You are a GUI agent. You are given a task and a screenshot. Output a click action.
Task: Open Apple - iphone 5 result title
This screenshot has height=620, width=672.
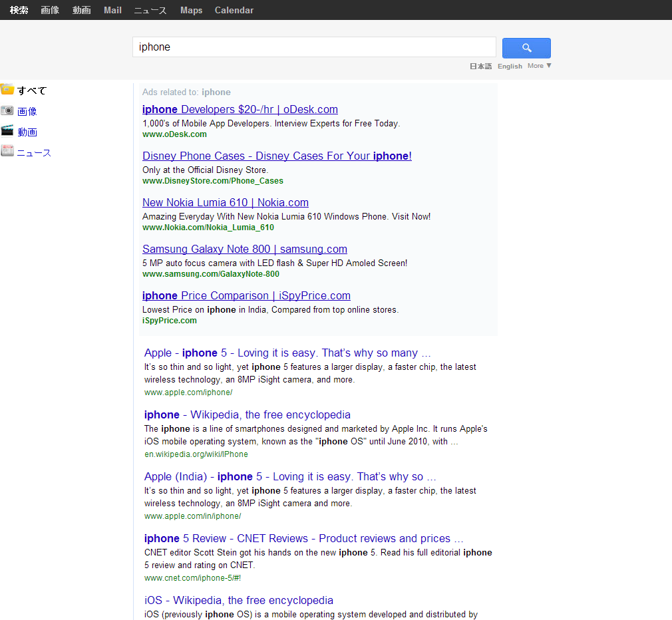[287, 353]
